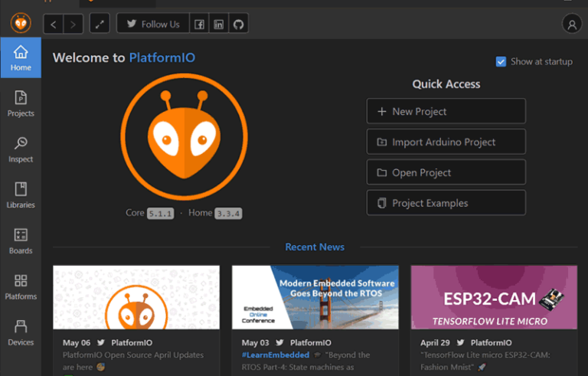
Task: Click the Recent News heading link
Action: tap(315, 247)
